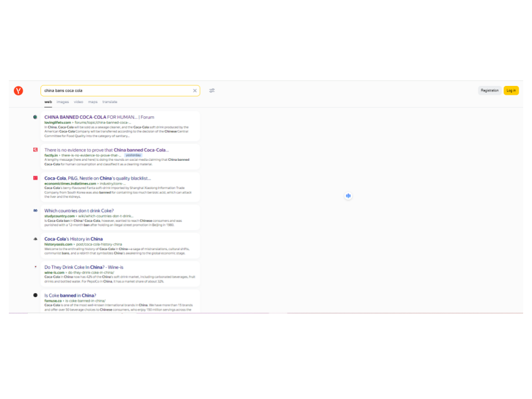This screenshot has width=532, height=399.
Task: Open 'Which countries don t drink Coke?' link
Action: click(x=79, y=211)
